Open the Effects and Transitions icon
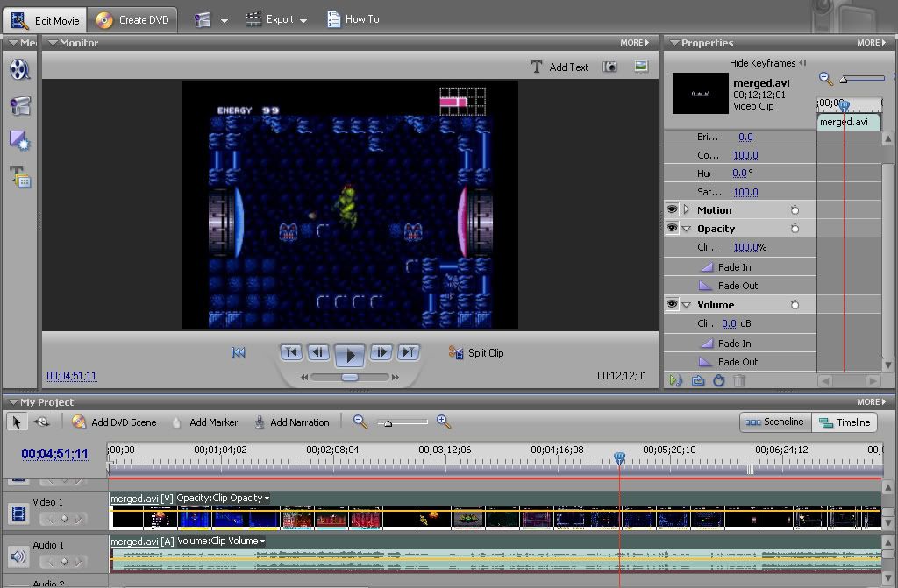 [20, 141]
